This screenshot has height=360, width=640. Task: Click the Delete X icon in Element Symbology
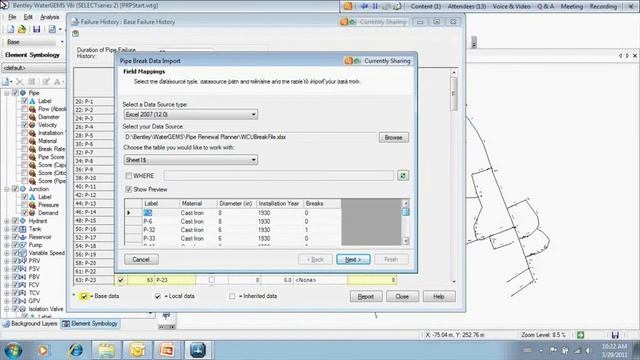(x=19, y=82)
